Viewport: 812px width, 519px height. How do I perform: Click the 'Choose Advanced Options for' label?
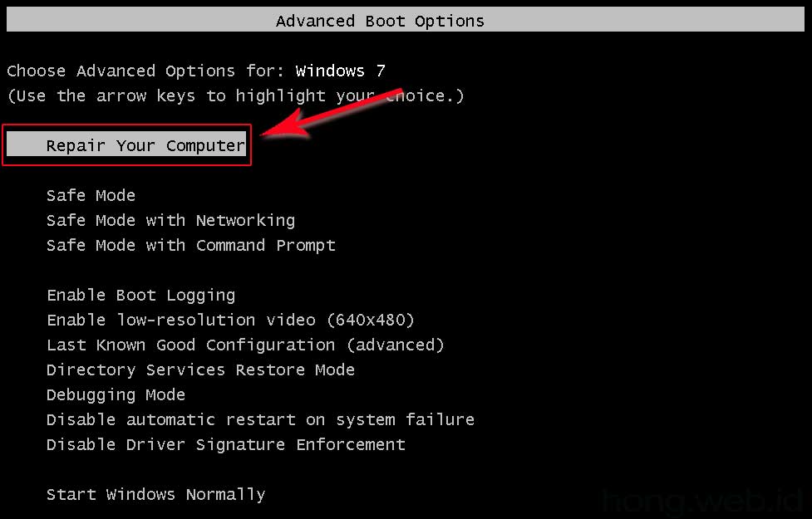145,71
